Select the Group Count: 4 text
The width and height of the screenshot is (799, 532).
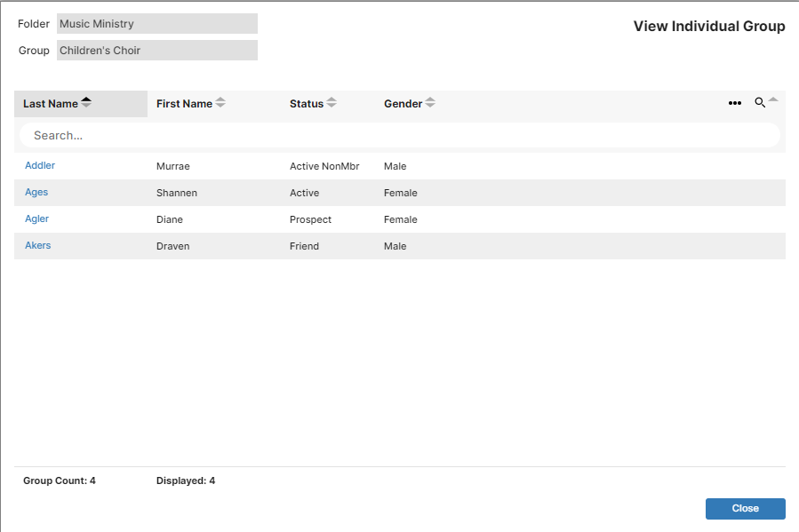coord(60,480)
